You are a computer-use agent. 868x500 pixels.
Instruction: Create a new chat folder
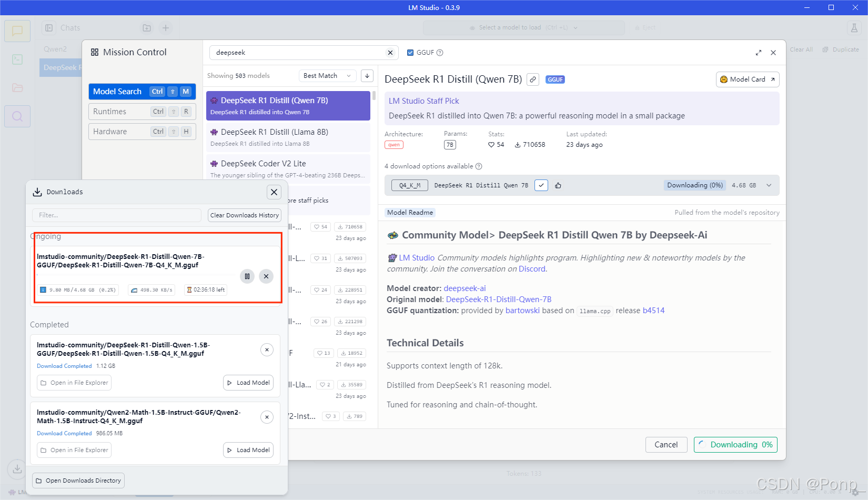(x=147, y=28)
